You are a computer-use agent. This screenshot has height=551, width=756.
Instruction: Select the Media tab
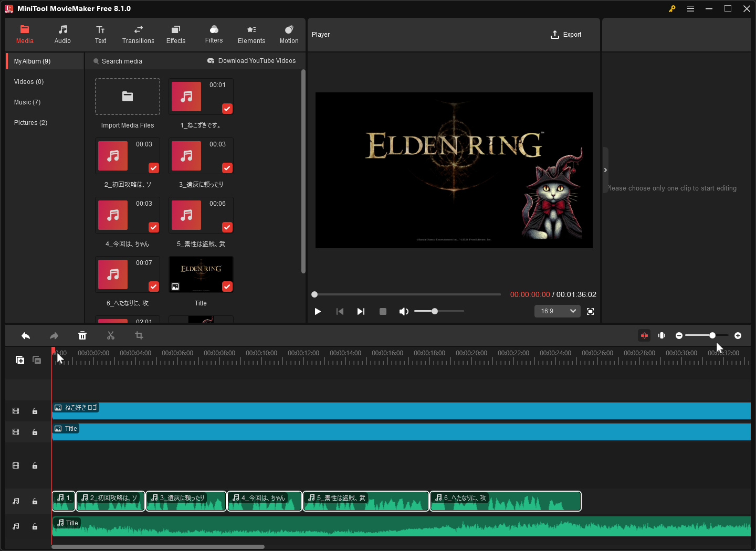(x=25, y=35)
